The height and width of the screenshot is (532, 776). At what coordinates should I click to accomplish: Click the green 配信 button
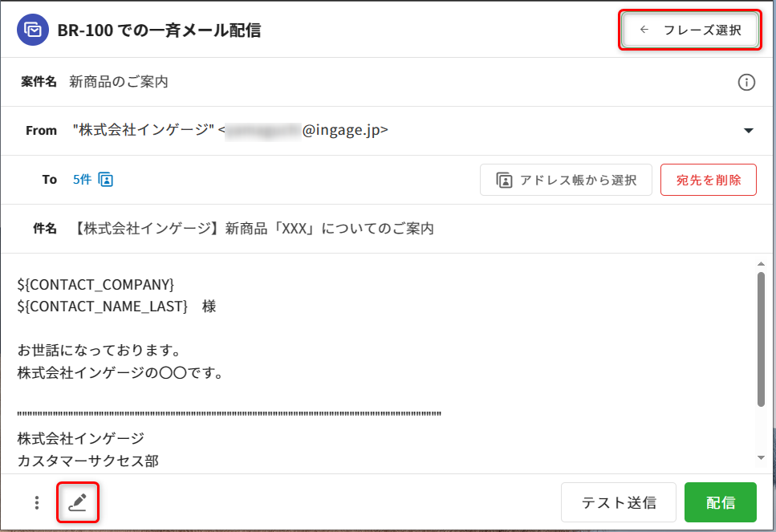click(x=720, y=502)
